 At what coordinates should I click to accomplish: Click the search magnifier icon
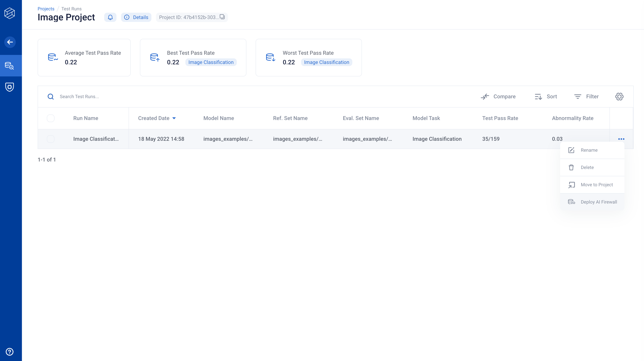click(x=51, y=97)
